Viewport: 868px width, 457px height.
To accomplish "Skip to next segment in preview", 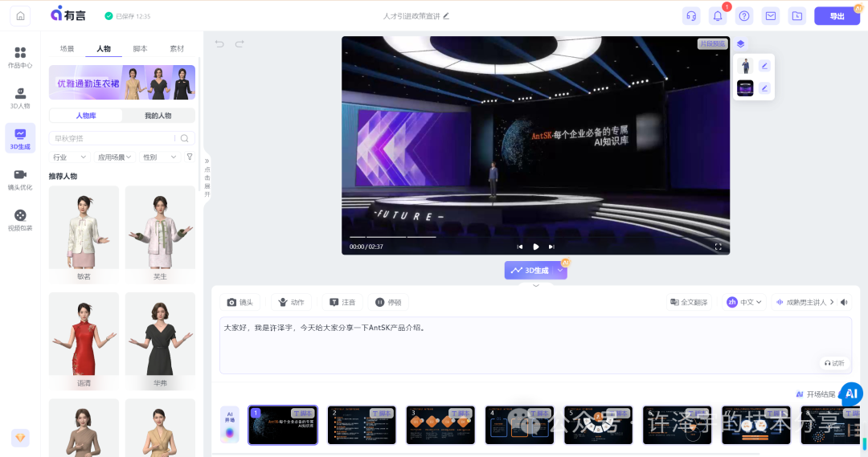I will [x=551, y=247].
